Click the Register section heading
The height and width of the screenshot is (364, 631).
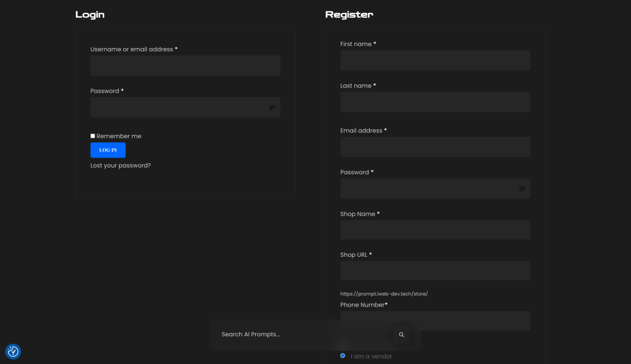coord(349,14)
